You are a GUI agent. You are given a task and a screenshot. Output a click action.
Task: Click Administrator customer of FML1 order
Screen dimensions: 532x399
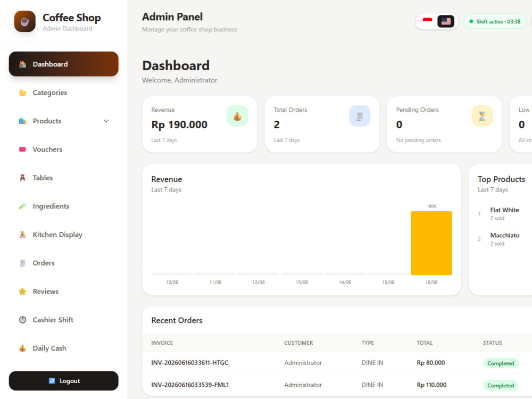[x=303, y=385]
